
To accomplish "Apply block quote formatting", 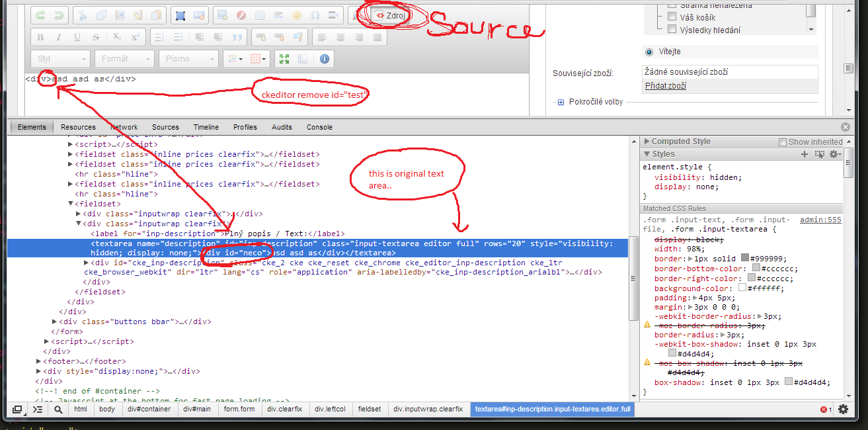I will click(237, 37).
